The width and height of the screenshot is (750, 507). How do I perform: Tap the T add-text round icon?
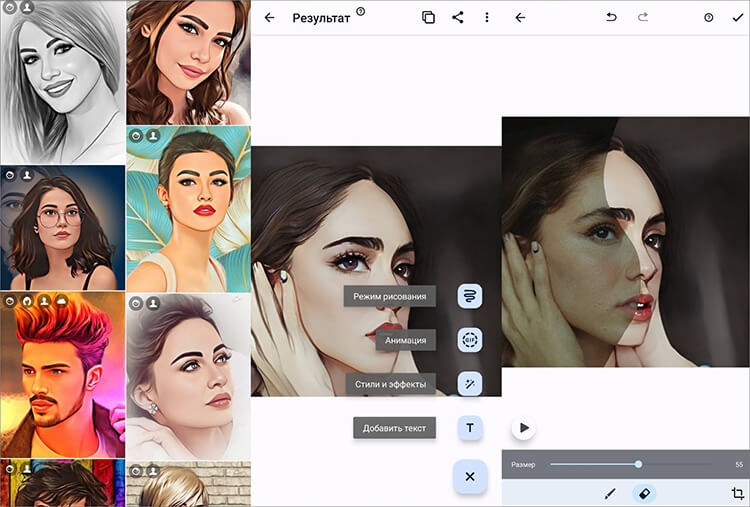point(470,428)
